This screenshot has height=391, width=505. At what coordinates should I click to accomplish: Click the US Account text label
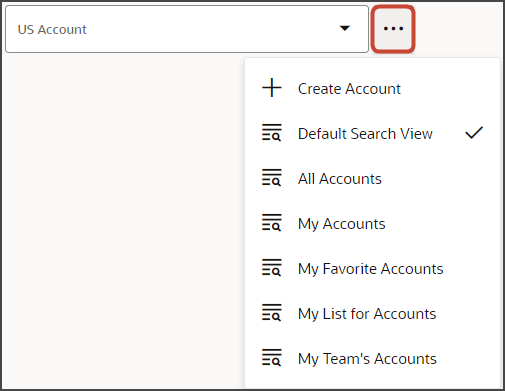pyautogui.click(x=52, y=30)
